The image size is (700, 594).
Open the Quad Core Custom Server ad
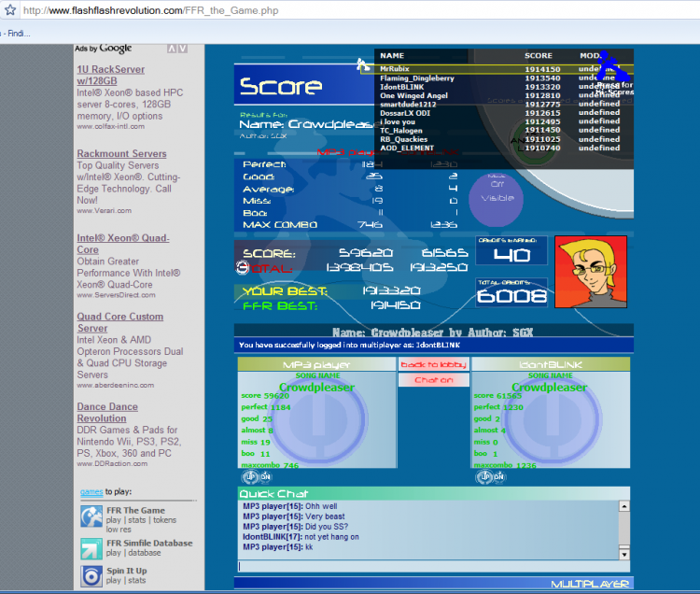point(119,322)
